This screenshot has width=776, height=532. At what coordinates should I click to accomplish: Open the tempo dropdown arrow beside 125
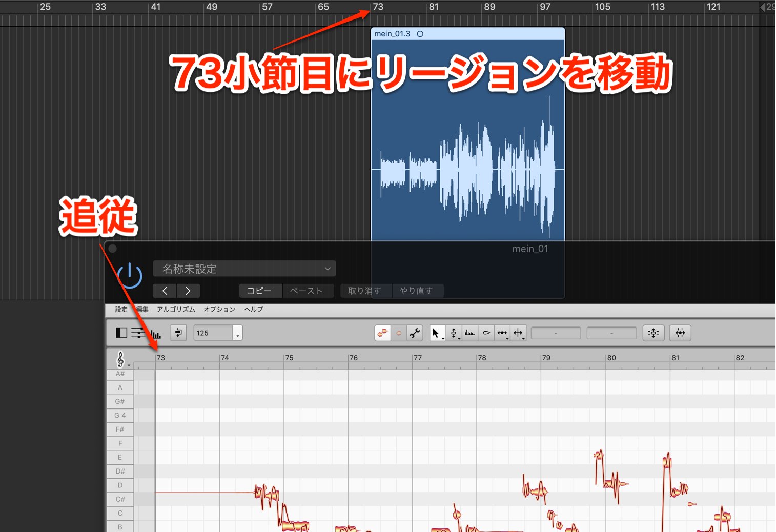237,333
